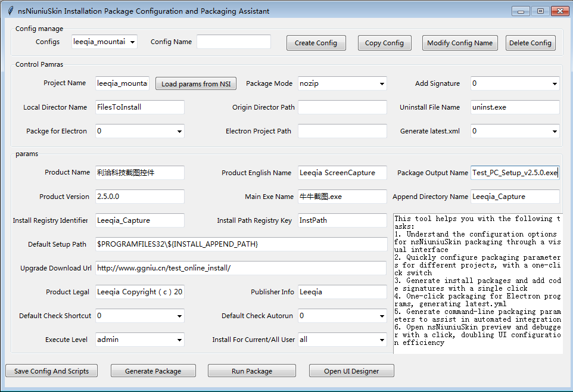
Task: Click the Product Legal field
Action: click(139, 292)
